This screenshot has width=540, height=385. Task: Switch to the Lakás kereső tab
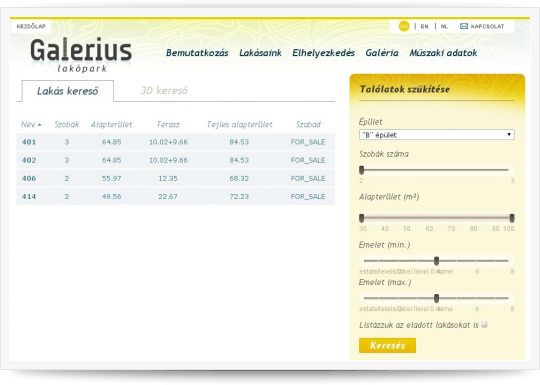tap(68, 91)
